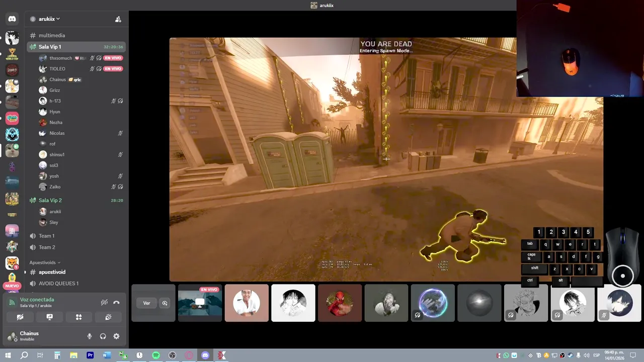Turn on camera in voice panel
Viewport: 644px width, 362px height.
20,317
